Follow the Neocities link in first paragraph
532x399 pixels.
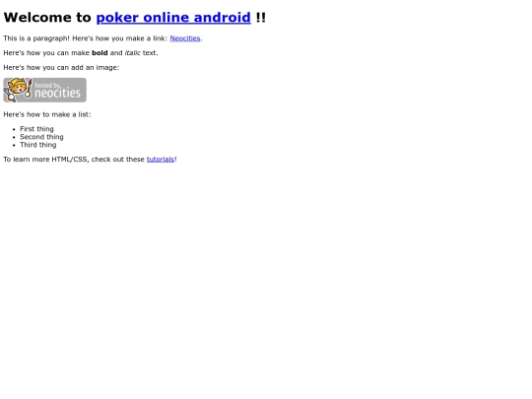pyautogui.click(x=185, y=38)
